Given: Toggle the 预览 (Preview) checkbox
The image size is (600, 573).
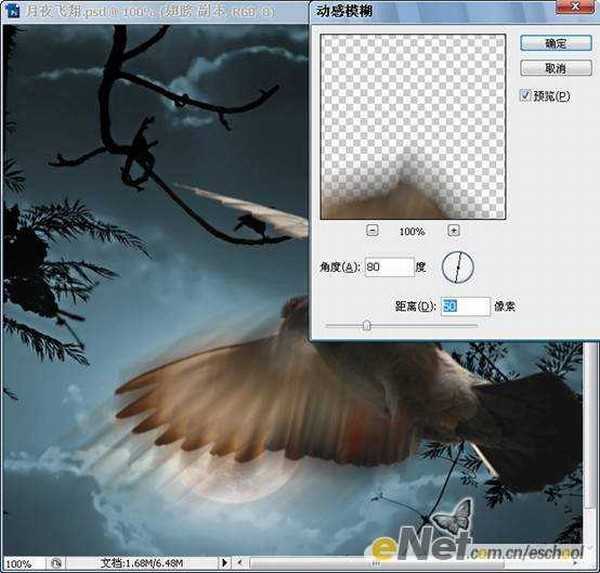Looking at the screenshot, I should pos(526,96).
